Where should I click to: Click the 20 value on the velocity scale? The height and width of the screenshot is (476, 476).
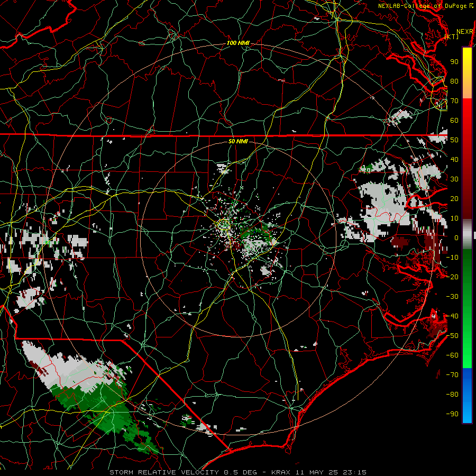tap(454, 199)
